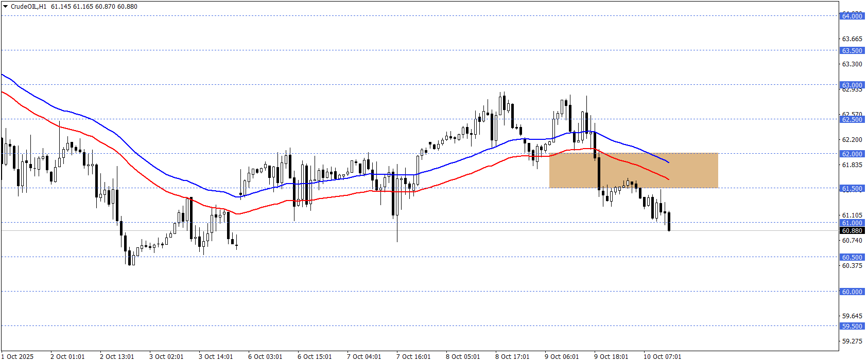Screen dimensions: 868x363
Task: Select the CrudeOIL,H1 symbol title text
Action: tap(28, 7)
